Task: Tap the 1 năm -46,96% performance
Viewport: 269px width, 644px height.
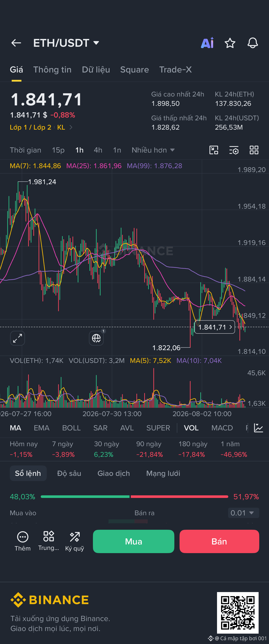Action: point(234,449)
